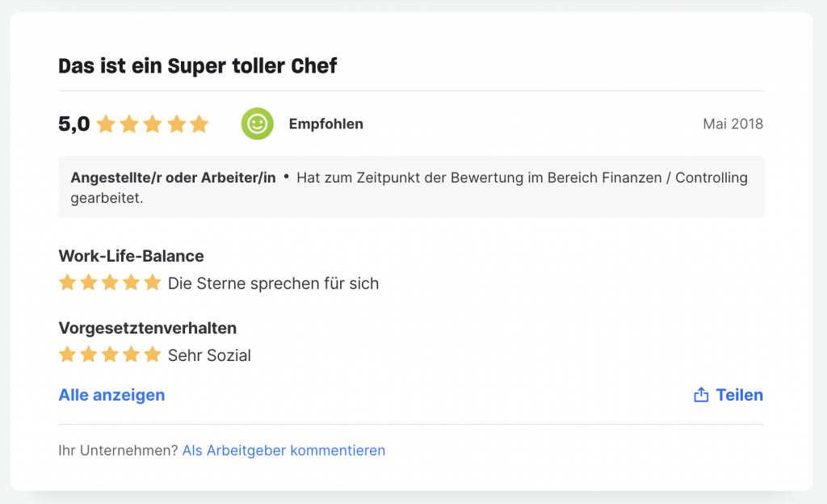The image size is (827, 504).
Task: Click the Sehr Sozial comment text
Action: coord(209,355)
